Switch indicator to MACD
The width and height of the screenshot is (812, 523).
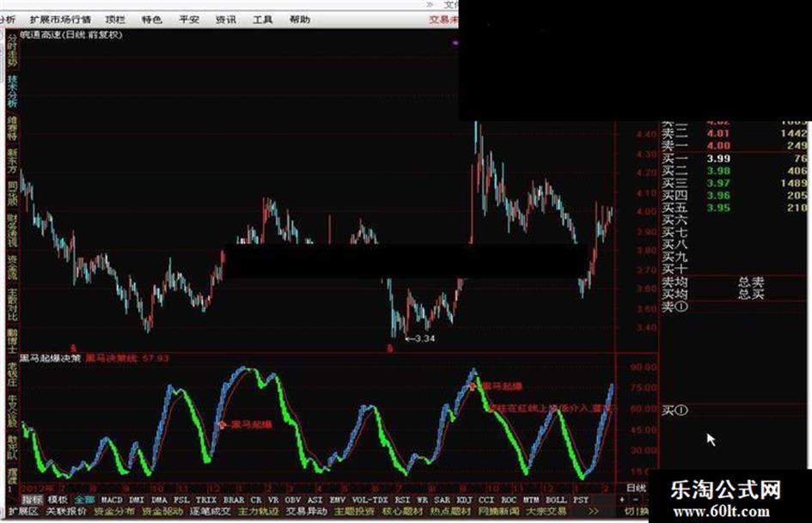[112, 500]
